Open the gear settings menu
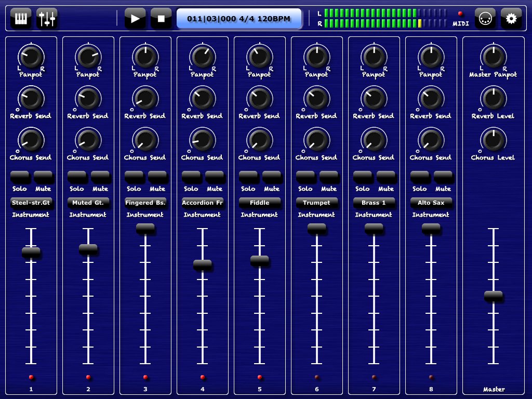 coord(511,19)
